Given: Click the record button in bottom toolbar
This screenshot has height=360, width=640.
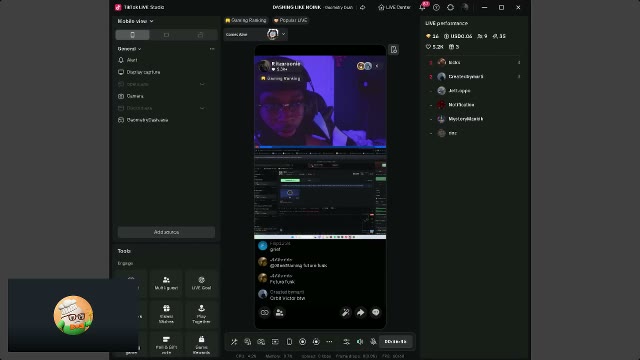Looking at the screenshot, I should (x=302, y=342).
